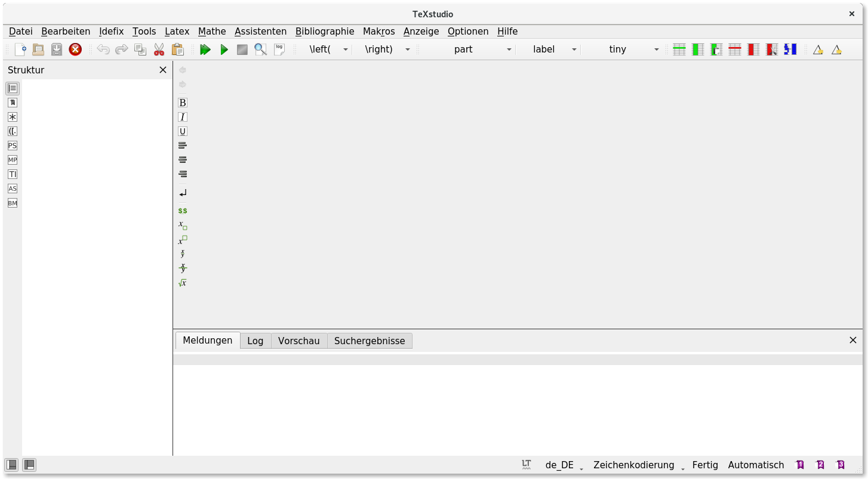Close the Struktur side panel
The width and height of the screenshot is (868, 479).
pyautogui.click(x=163, y=70)
